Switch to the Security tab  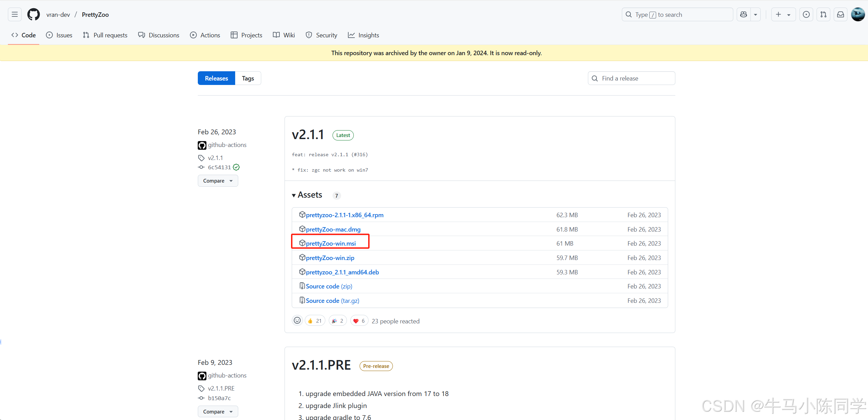pyautogui.click(x=322, y=35)
